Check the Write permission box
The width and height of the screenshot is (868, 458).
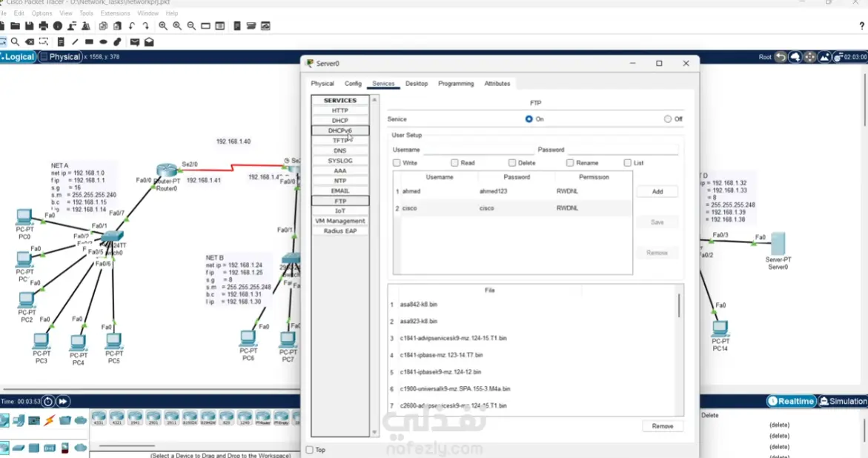(x=397, y=162)
